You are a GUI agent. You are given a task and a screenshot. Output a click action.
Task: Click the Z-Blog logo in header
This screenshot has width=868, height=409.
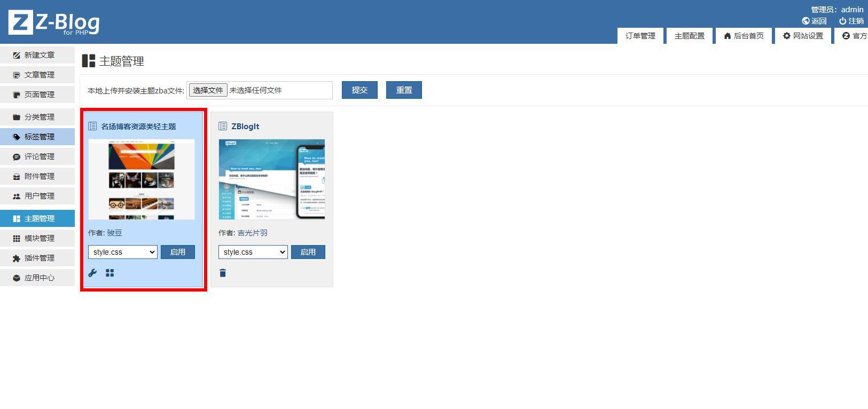coord(54,23)
